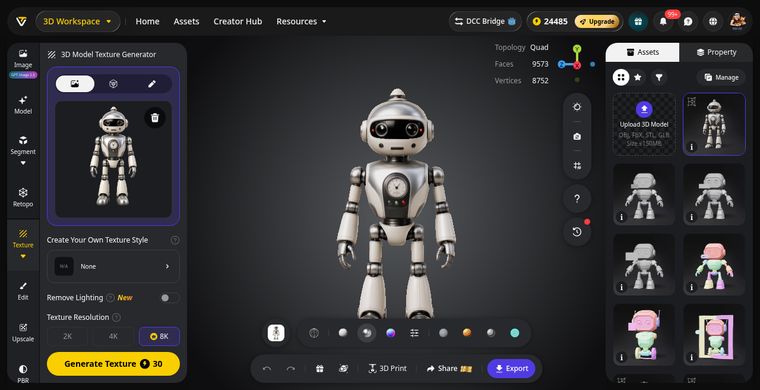Toggle favorites star filter in Assets

[638, 77]
